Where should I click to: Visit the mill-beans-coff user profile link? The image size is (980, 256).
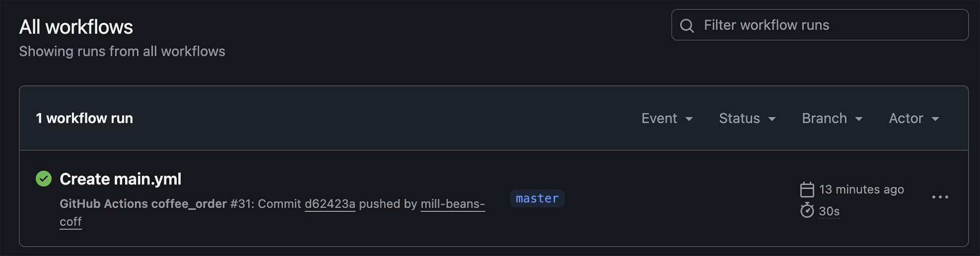pos(452,204)
